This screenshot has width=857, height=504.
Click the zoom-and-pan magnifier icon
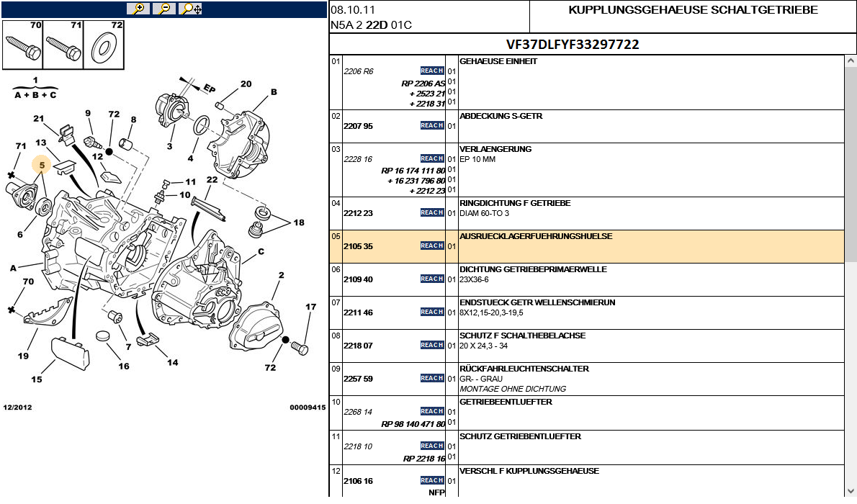pos(191,9)
